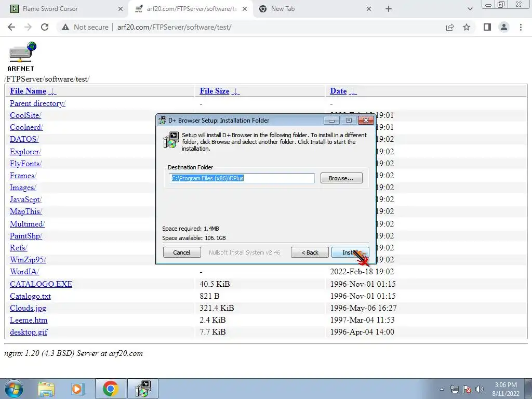Click the network tray icon
Screen dimensions: 532x399
click(x=454, y=389)
